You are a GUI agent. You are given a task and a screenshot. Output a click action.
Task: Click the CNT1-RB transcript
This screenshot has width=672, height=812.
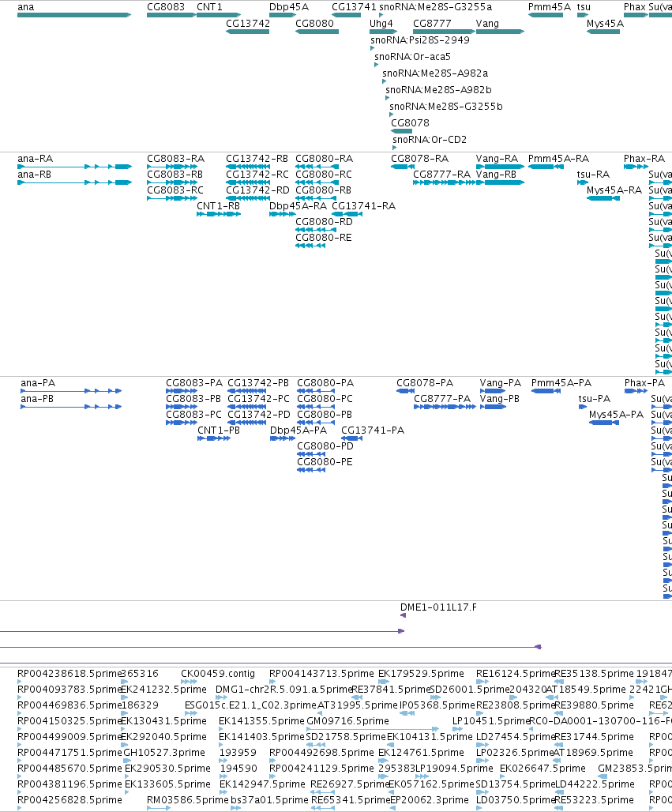point(219,214)
